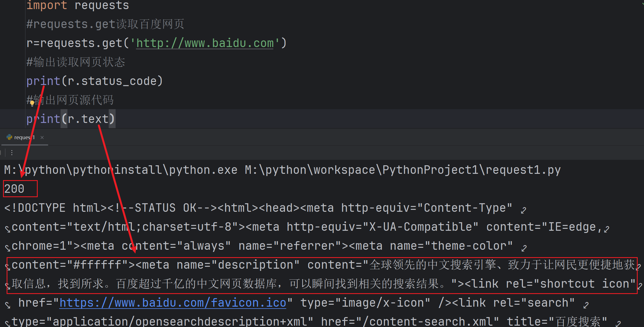Click the 200 status output line
Image resolution: width=644 pixels, height=327 pixels.
coord(14,189)
